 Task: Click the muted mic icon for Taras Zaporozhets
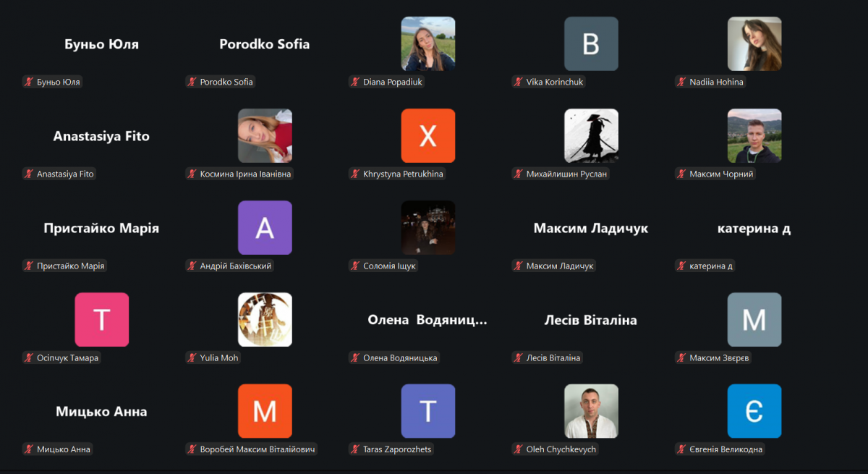click(355, 449)
